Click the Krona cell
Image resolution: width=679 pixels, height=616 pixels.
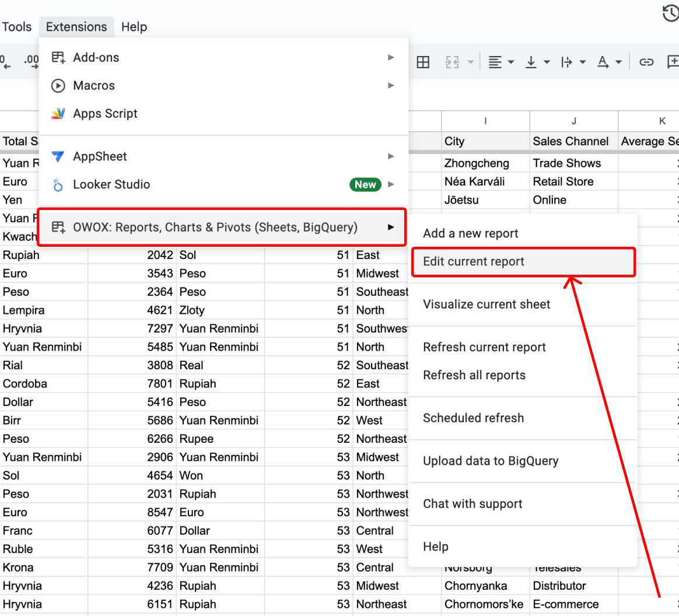(44, 568)
